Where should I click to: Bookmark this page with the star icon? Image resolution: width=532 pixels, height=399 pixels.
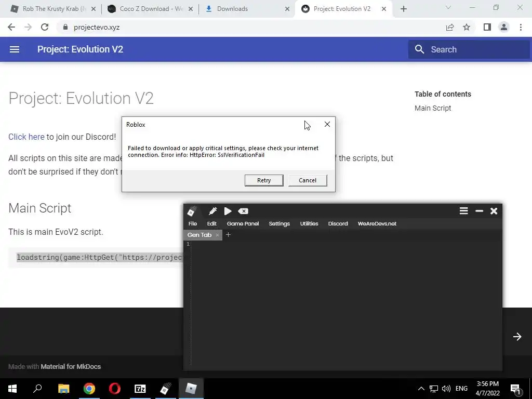467,27
